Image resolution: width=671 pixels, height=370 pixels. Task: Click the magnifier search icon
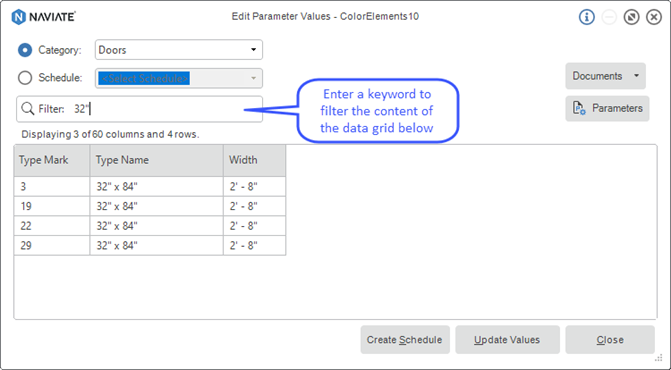[27, 109]
